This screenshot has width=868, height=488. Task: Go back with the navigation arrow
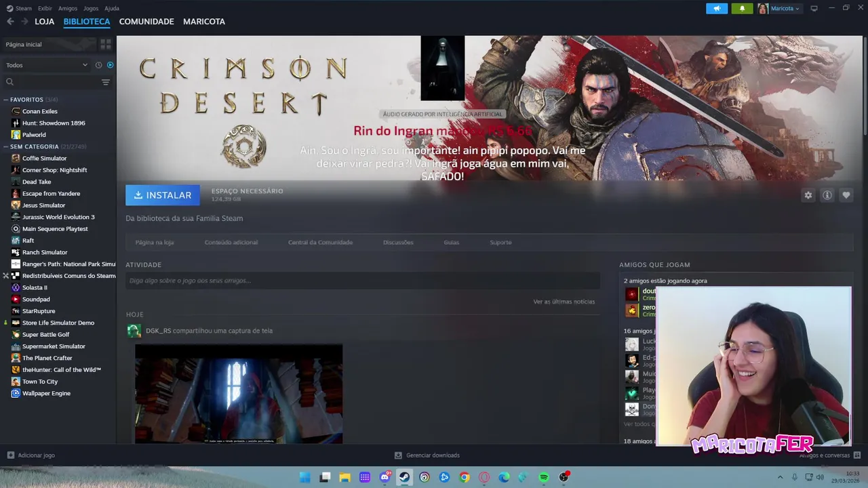(10, 22)
